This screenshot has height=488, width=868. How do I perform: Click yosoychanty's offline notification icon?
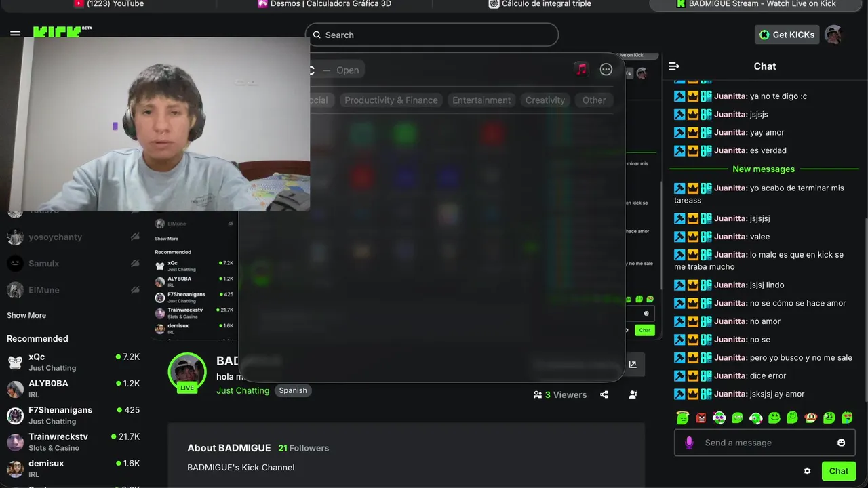[x=135, y=237]
